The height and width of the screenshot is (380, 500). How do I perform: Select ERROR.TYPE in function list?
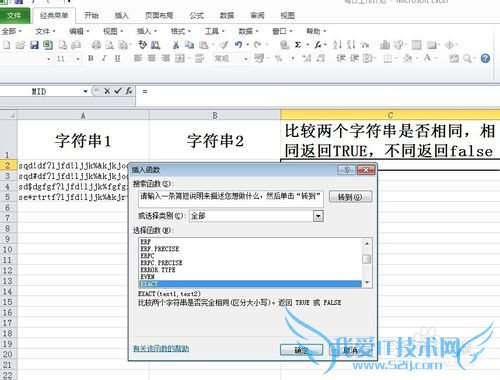(250, 270)
